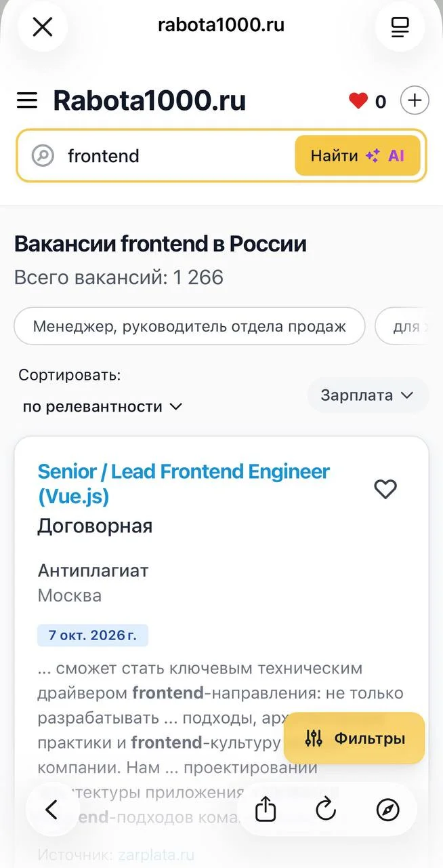Go back using the bottom left arrow
This screenshot has height=868, width=443.
click(x=51, y=809)
